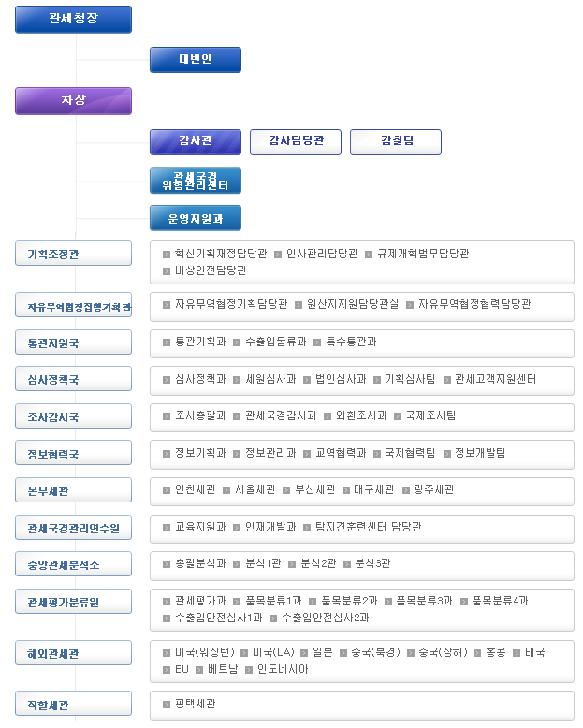Click the 법인심사과 link
The image size is (583, 728).
pyautogui.click(x=341, y=379)
